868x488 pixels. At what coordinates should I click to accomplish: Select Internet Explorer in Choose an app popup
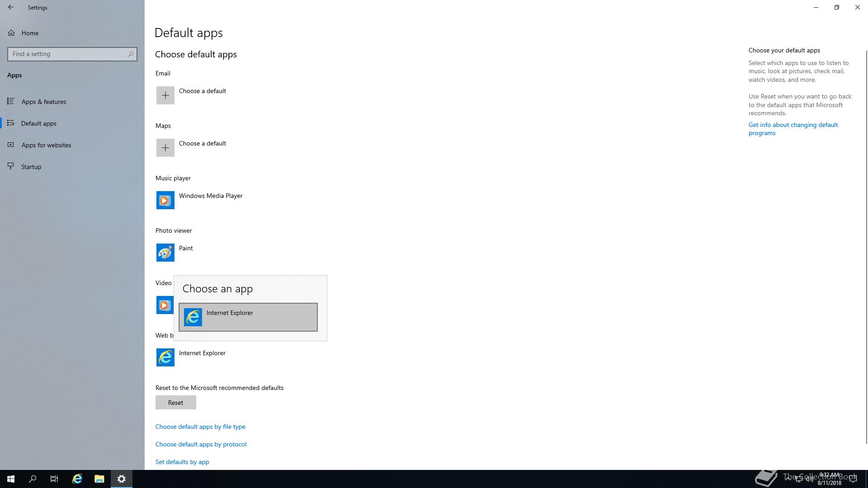pyautogui.click(x=248, y=317)
